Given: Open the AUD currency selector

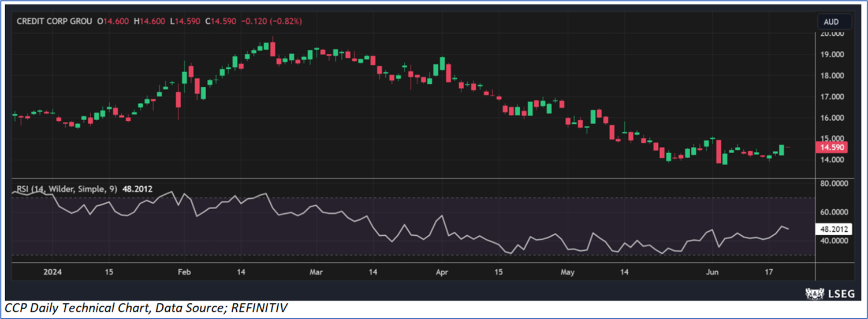Looking at the screenshot, I should 835,23.
